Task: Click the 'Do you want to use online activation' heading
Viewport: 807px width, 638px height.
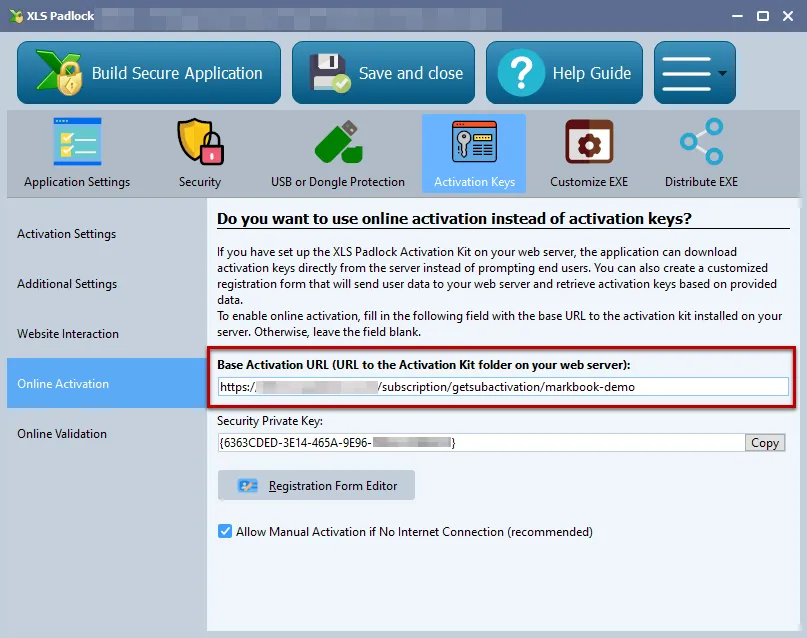Action: [x=454, y=219]
